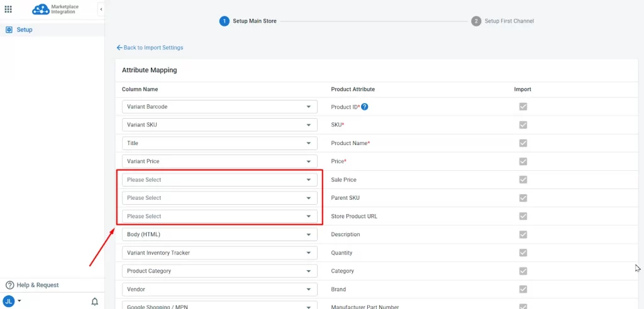Toggle Import checkbox for Quantity
The width and height of the screenshot is (644, 309).
click(x=523, y=252)
